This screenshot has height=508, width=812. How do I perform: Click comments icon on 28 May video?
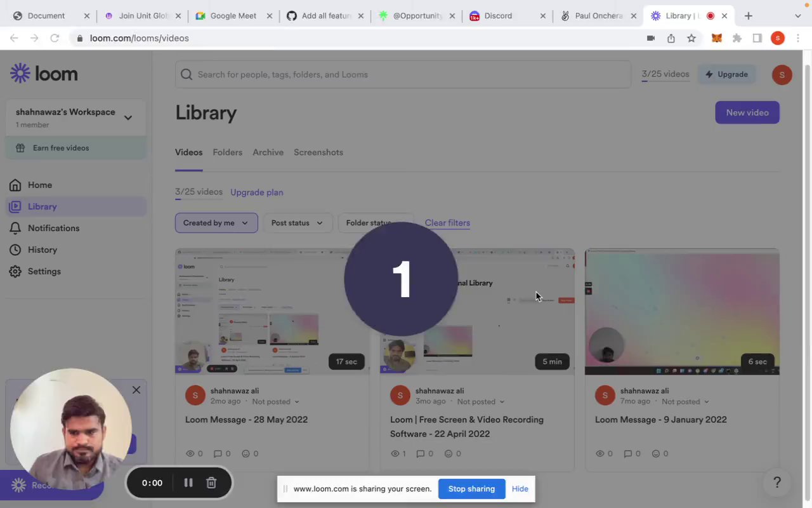pyautogui.click(x=218, y=453)
